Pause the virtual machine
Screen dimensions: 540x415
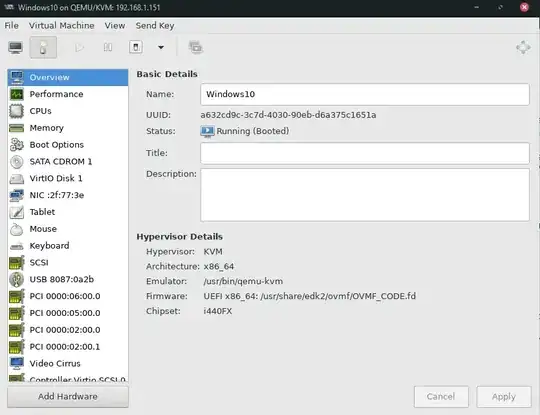pos(108,47)
